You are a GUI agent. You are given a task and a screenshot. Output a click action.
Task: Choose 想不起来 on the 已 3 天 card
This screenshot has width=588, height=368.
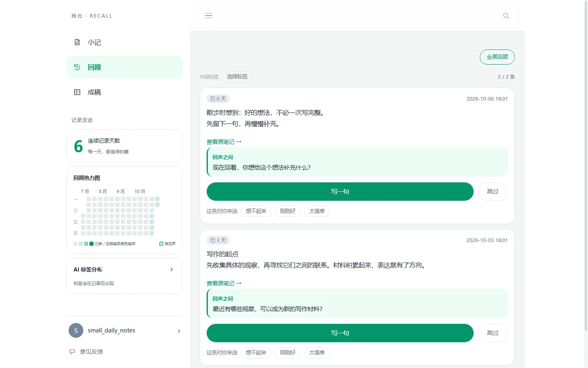click(256, 352)
